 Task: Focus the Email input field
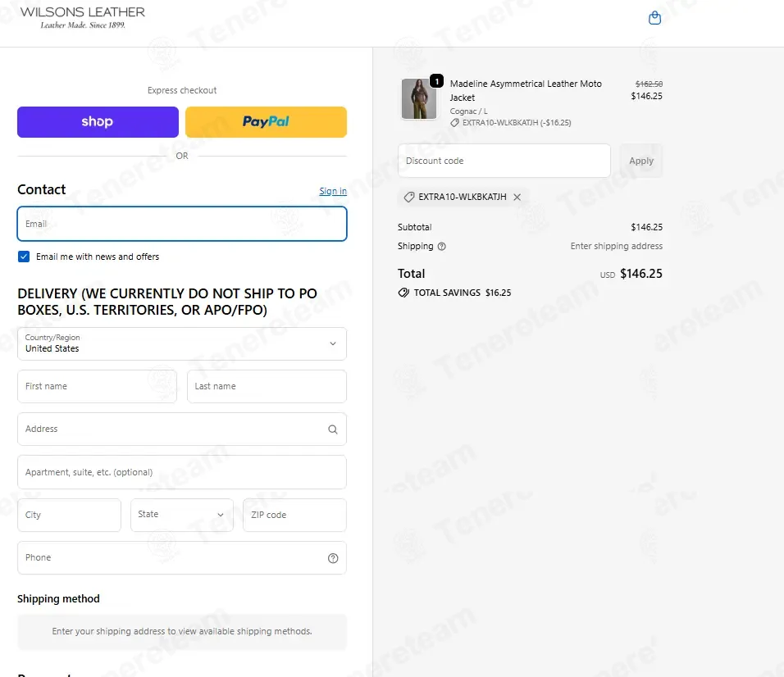(x=182, y=224)
